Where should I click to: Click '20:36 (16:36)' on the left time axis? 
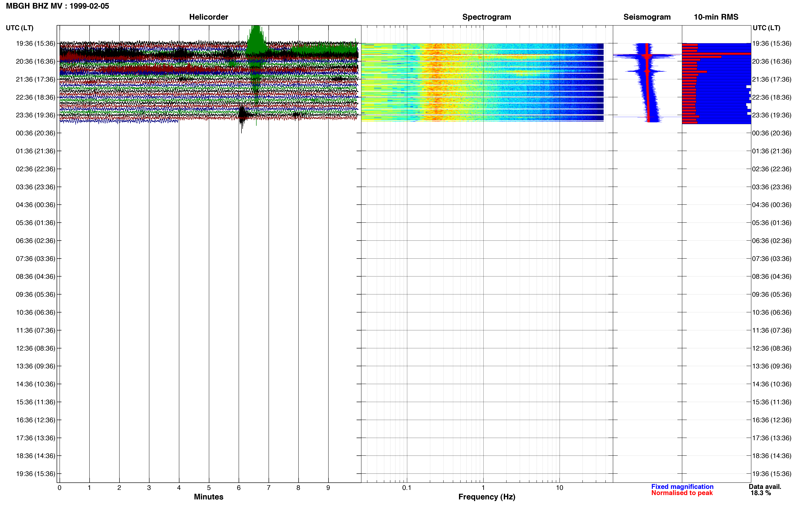tap(36, 61)
